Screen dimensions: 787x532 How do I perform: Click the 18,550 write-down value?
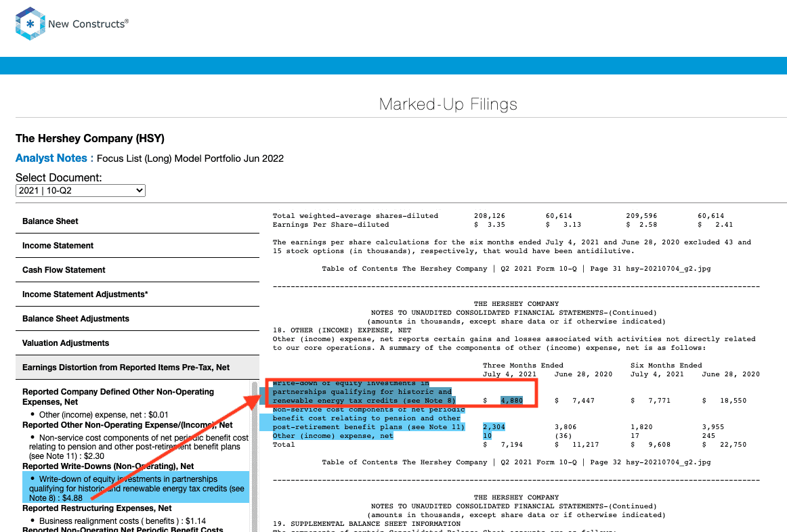733,401
